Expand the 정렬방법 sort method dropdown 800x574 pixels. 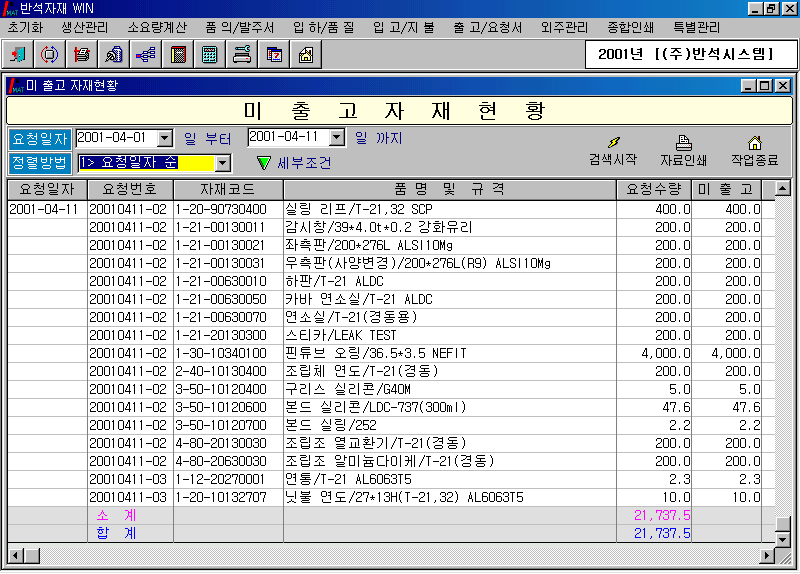pyautogui.click(x=223, y=163)
